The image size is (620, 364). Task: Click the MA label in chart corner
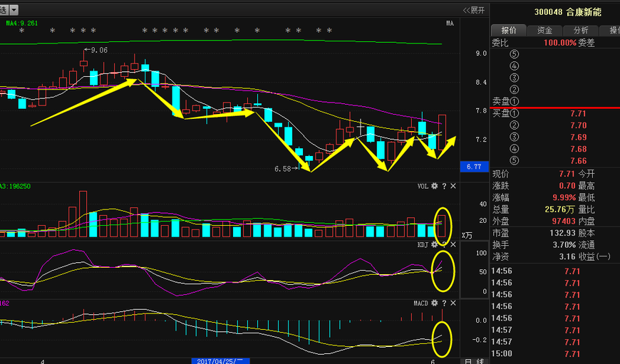450,24
